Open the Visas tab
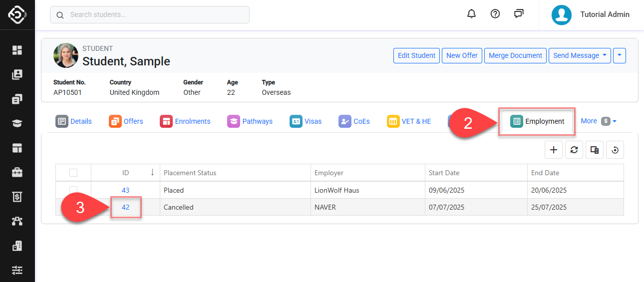Image resolution: width=644 pixels, height=282 pixels. pos(306,121)
